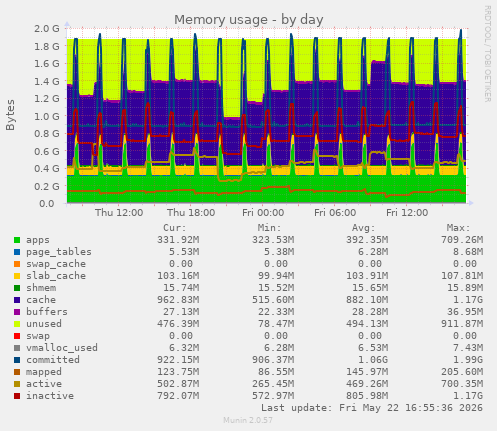497x431 pixels.
Task: Click the 'unused' legend label
Action: (44, 324)
